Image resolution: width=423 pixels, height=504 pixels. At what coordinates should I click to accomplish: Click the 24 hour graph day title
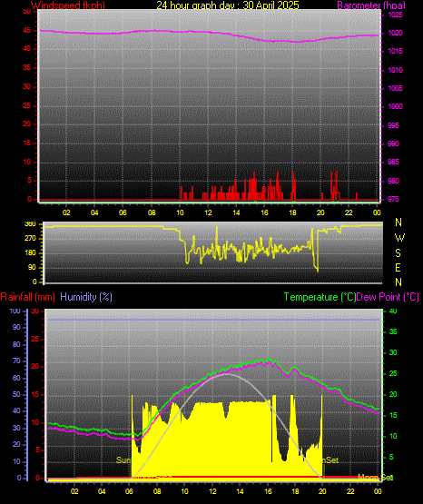coord(228,5)
